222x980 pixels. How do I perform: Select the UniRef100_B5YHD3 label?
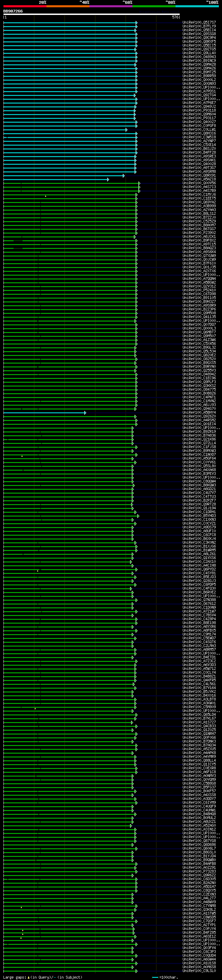pos(199,516)
